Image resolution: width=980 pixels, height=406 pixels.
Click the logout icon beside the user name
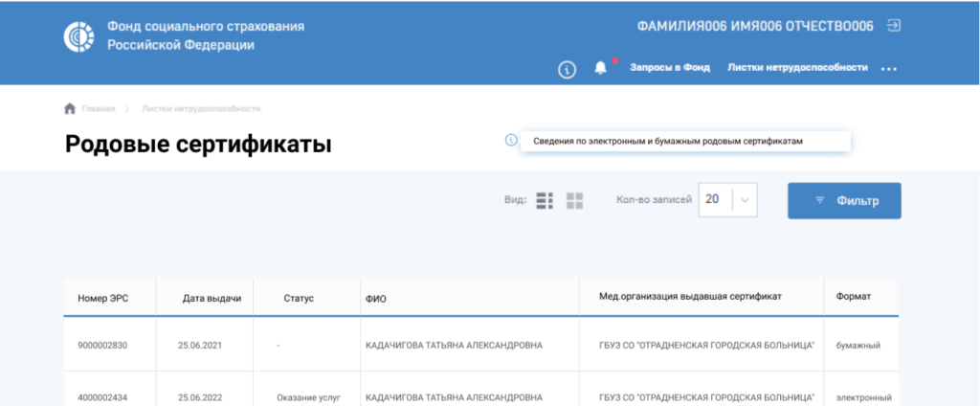point(895,26)
